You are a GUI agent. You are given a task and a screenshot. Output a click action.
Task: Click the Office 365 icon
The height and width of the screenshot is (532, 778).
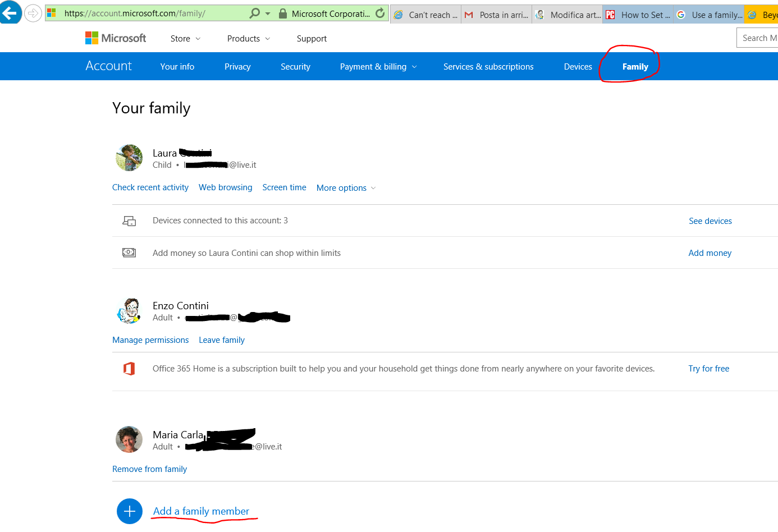tap(129, 369)
